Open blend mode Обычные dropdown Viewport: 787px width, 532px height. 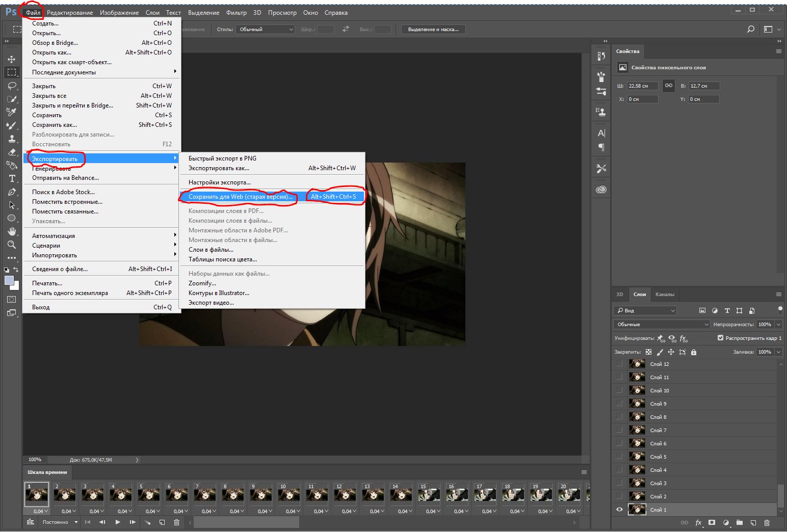click(661, 324)
